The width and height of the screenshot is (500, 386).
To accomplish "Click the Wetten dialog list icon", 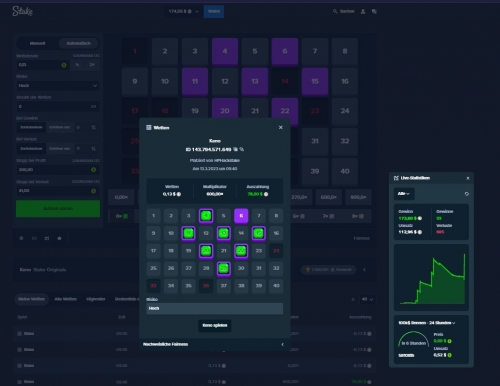I will tap(149, 127).
